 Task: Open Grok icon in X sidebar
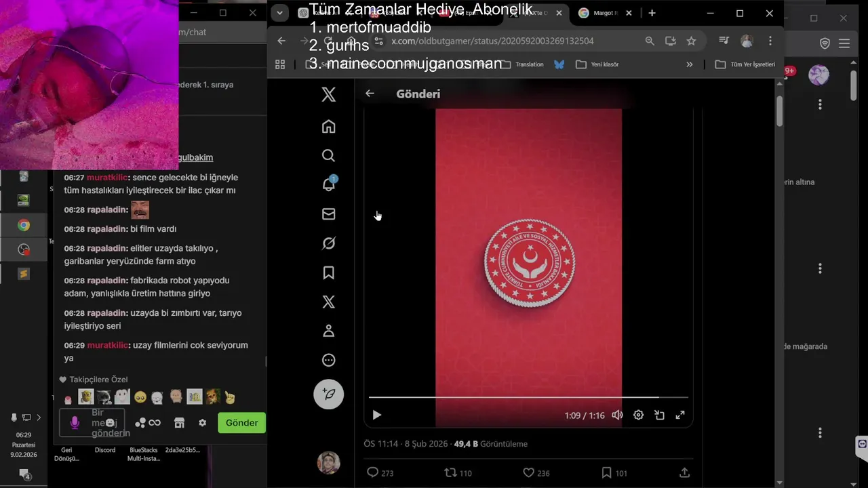click(x=328, y=243)
